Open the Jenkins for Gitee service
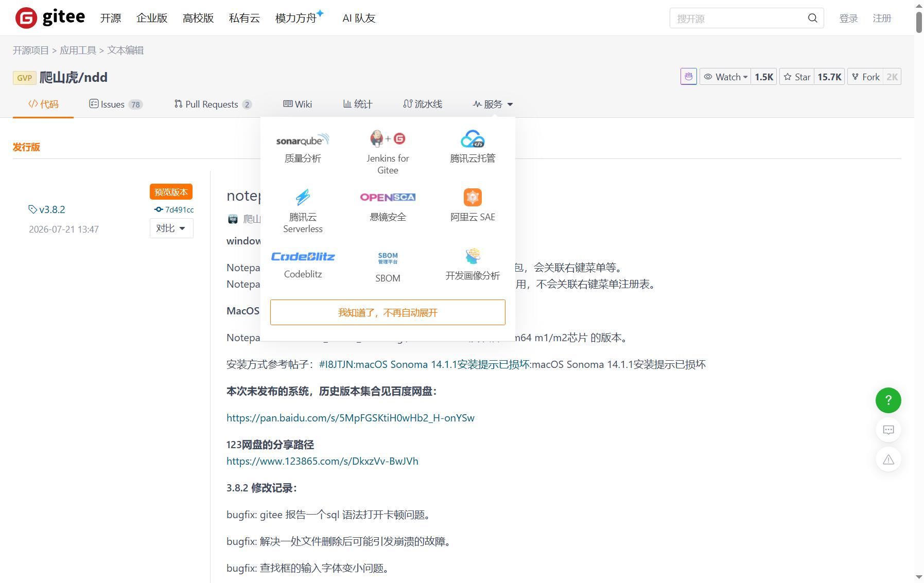Image resolution: width=924 pixels, height=583 pixels. point(388,152)
